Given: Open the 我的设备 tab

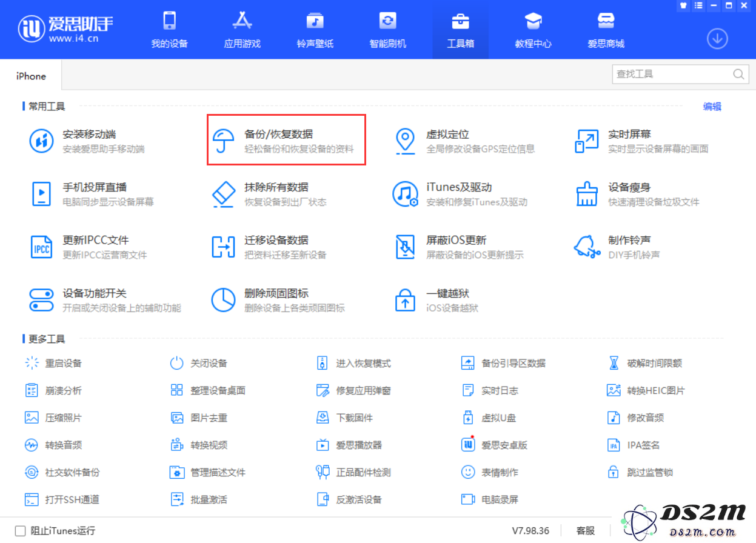Looking at the screenshot, I should tap(170, 30).
